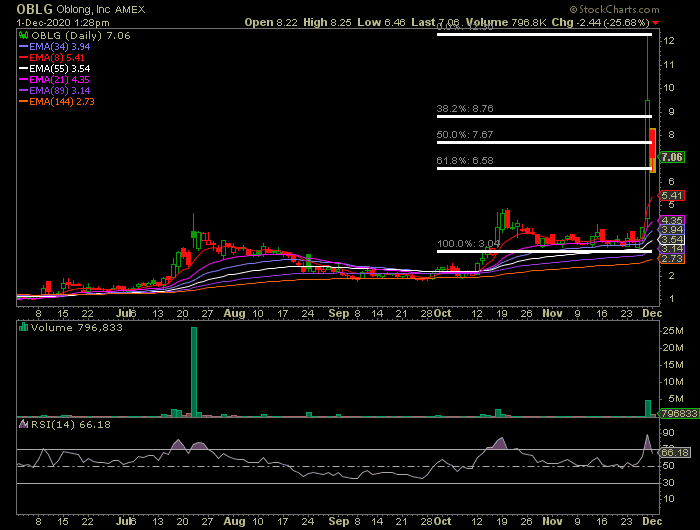The image size is (700, 530).
Task: Click the 796833 volume value tag
Action: coord(679,413)
